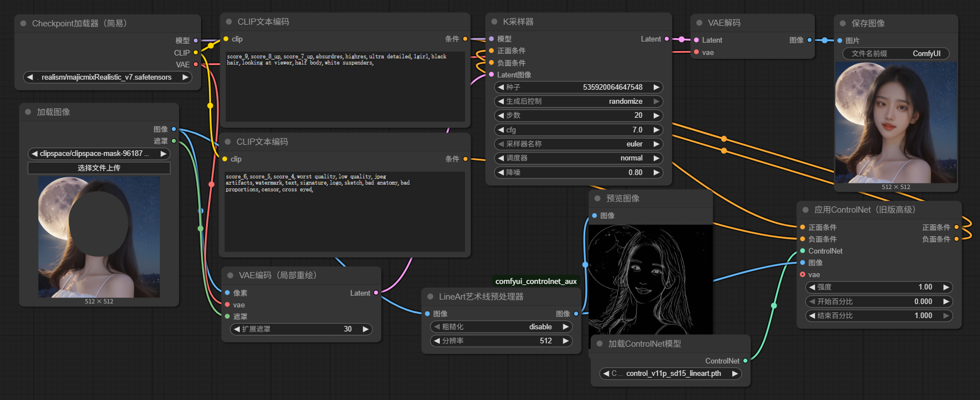Open the 调度器 normal dropdown
This screenshot has height=400, width=980.
point(578,158)
